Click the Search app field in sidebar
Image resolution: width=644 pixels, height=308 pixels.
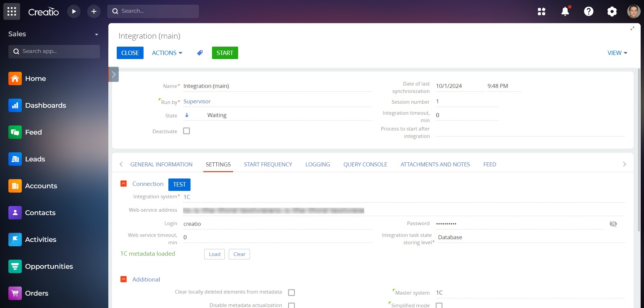click(x=54, y=51)
